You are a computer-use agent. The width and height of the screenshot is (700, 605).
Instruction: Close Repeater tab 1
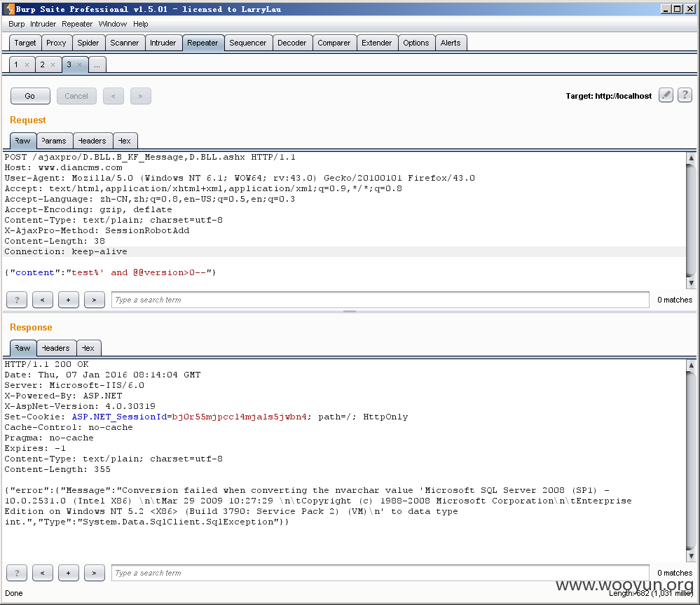27,65
